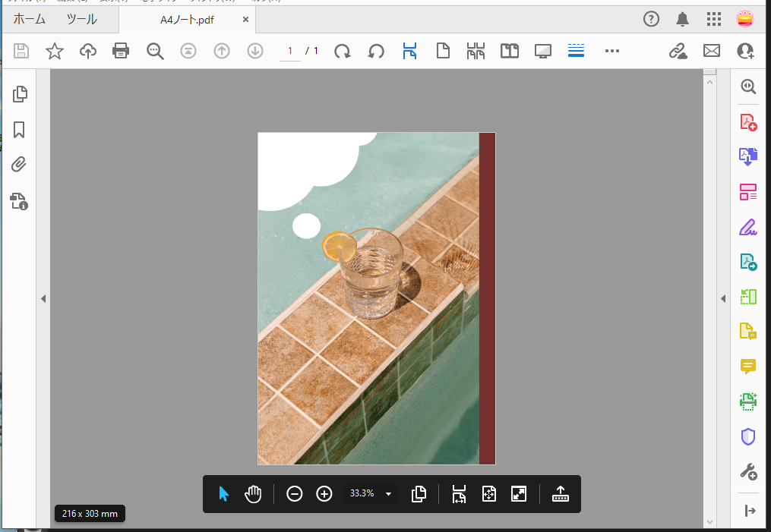Screen dimensions: 771x532
Task: Click the page number input field
Action: click(290, 51)
